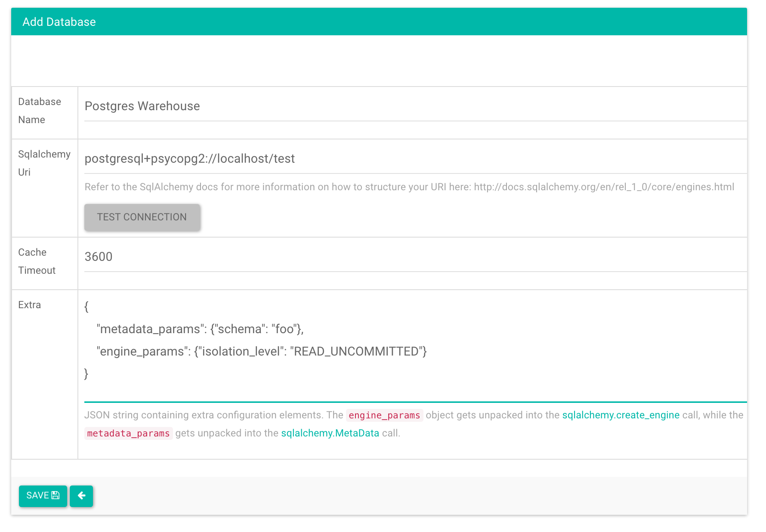
Task: Place cursor on the "engine_params" JSON line
Action: [262, 352]
